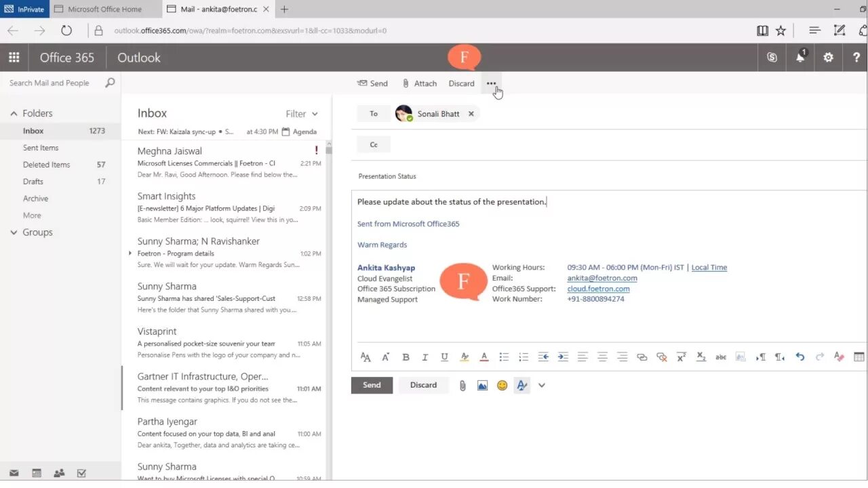This screenshot has width=868, height=488.
Task: Click the To button
Action: 374,114
